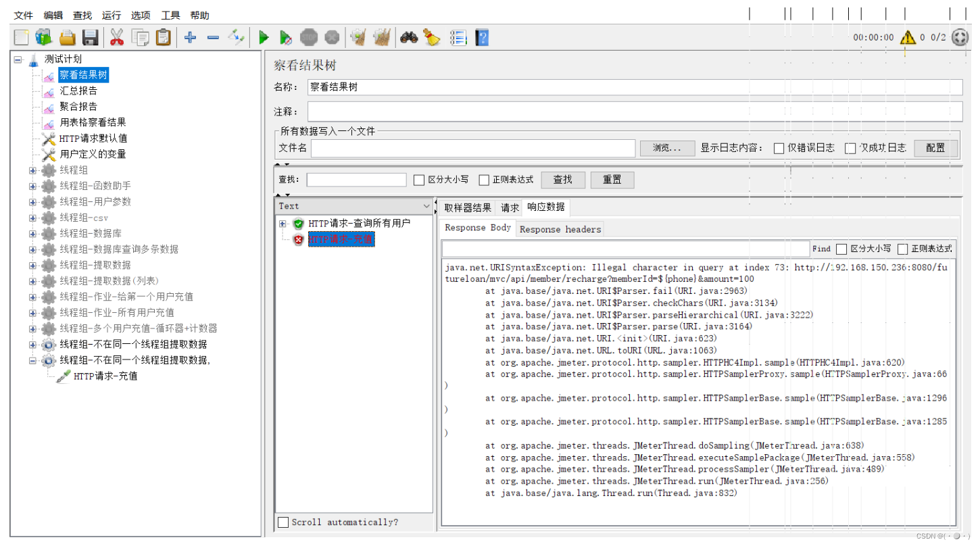Expand the 线程组-数据库 node
This screenshot has height=546, width=980.
pyautogui.click(x=32, y=233)
